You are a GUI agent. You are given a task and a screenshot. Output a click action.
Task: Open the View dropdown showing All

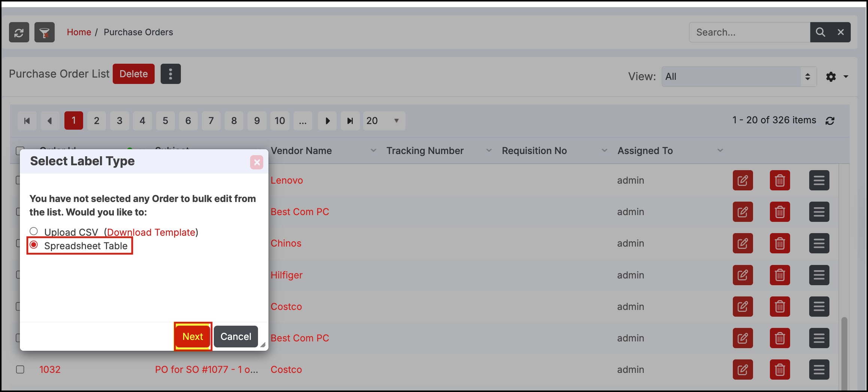[739, 77]
